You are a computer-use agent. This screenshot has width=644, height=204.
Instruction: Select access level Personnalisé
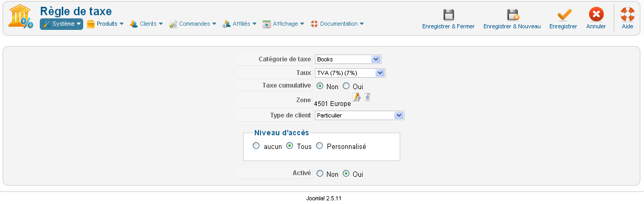[319, 146]
